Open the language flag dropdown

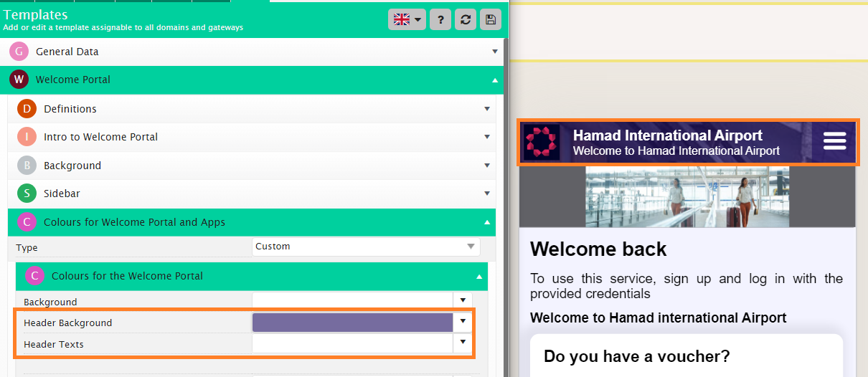coord(407,19)
